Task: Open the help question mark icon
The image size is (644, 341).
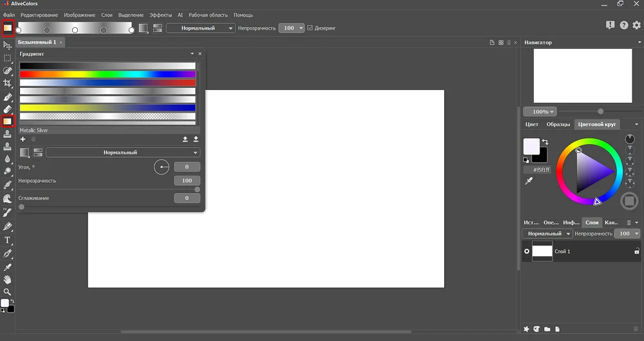Action: click(x=624, y=26)
